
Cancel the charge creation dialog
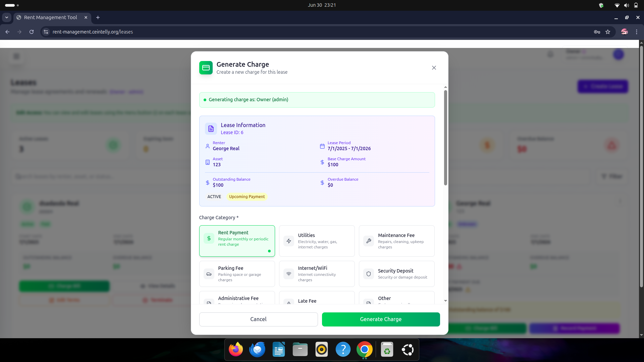coord(258,319)
